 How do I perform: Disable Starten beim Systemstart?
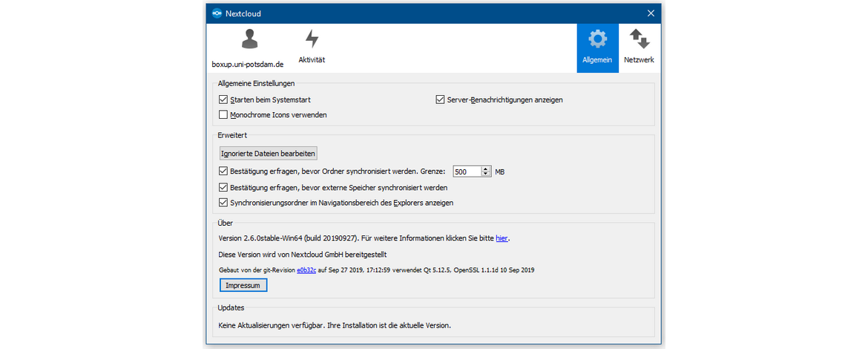[223, 100]
